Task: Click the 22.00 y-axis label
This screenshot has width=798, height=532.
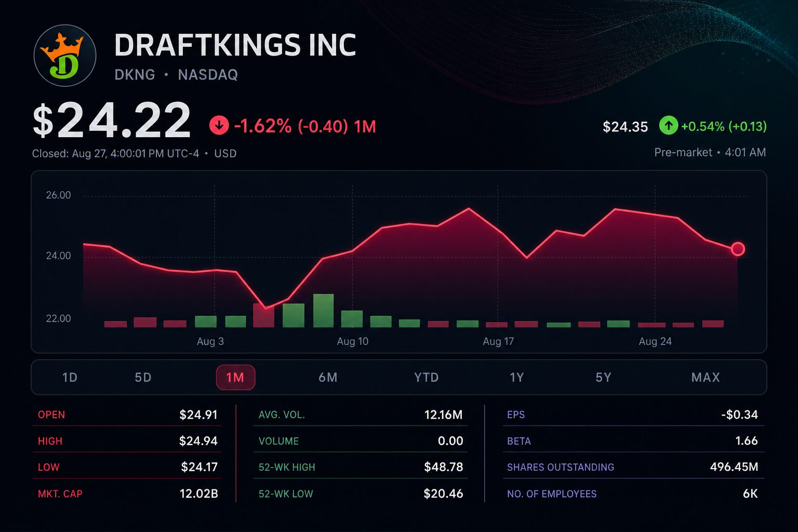Action: tap(58, 318)
